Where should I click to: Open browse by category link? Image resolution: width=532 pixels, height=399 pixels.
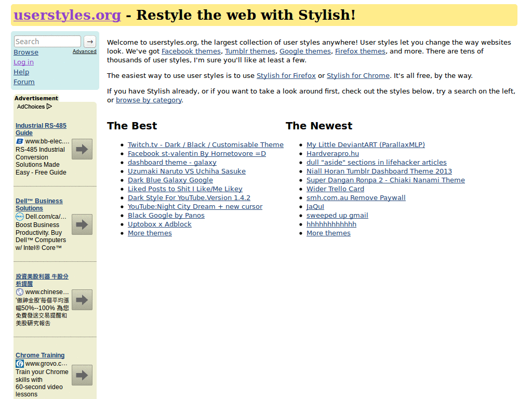149,100
